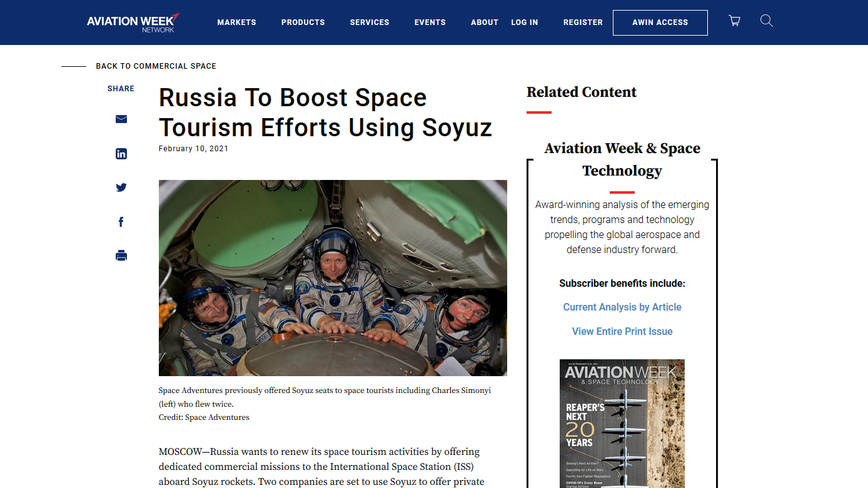Open the Markets menu
Image resolution: width=868 pixels, height=488 pixels.
pos(236,22)
